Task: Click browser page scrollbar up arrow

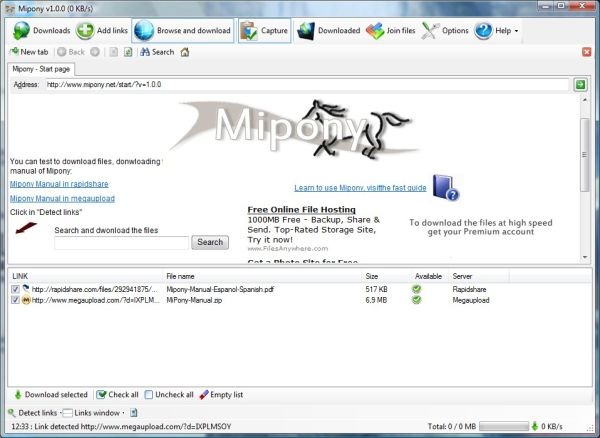Action: point(585,100)
